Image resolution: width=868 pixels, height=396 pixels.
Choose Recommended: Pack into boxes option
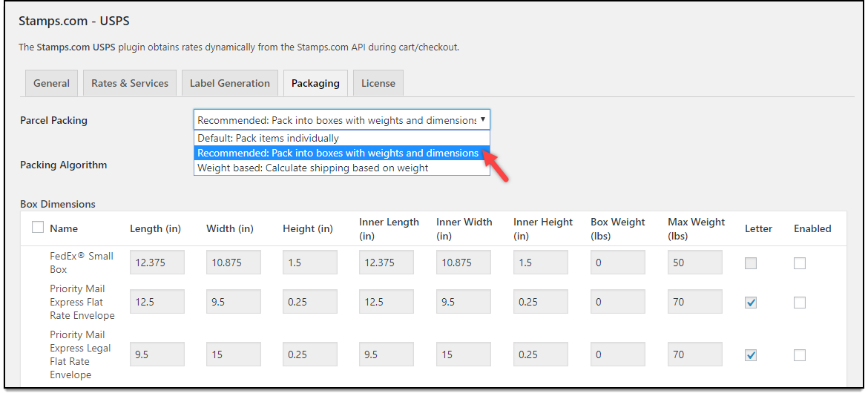click(x=342, y=154)
